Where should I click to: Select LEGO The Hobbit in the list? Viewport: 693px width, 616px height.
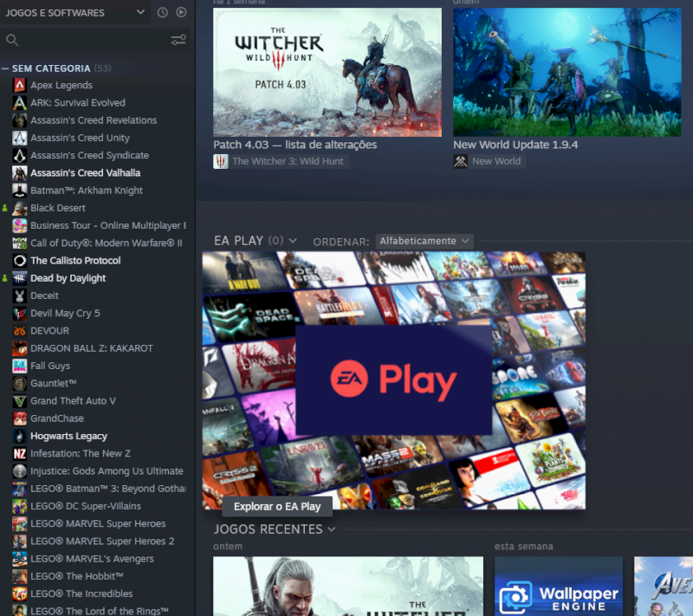coord(76,576)
